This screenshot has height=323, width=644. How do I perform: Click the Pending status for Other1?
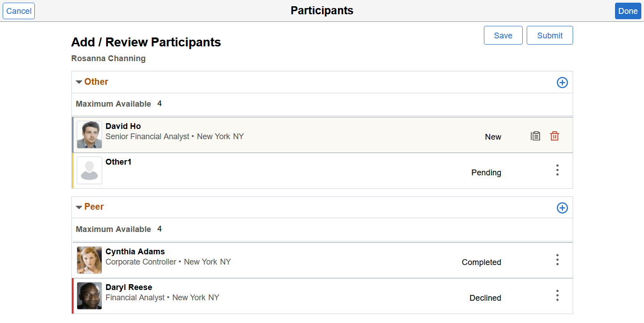[x=486, y=172]
